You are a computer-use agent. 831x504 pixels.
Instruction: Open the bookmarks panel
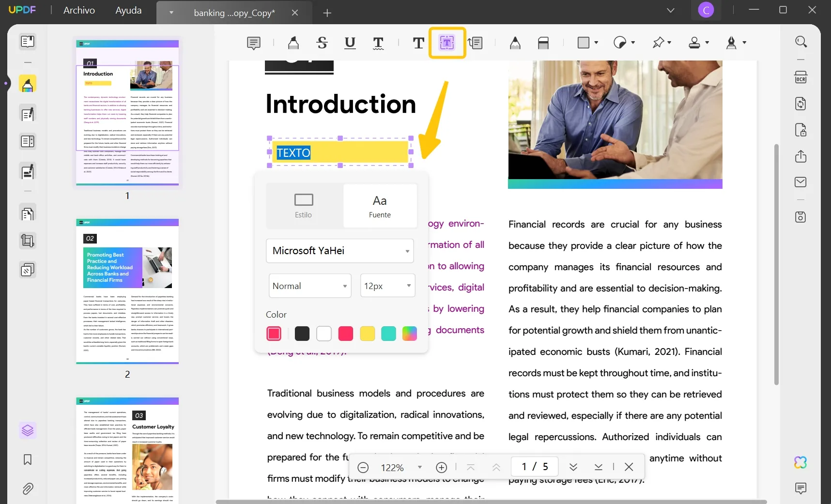pos(28,459)
